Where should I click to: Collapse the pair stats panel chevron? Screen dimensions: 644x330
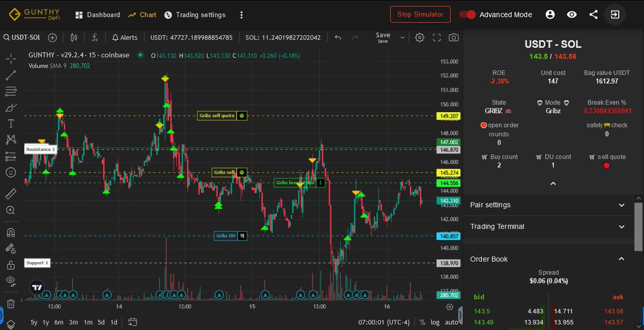coord(553,184)
